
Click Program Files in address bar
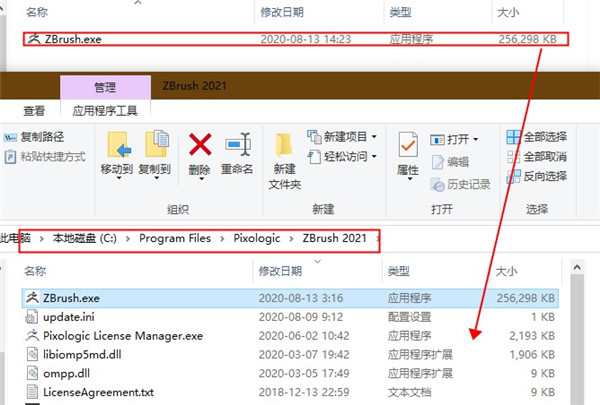tap(175, 238)
